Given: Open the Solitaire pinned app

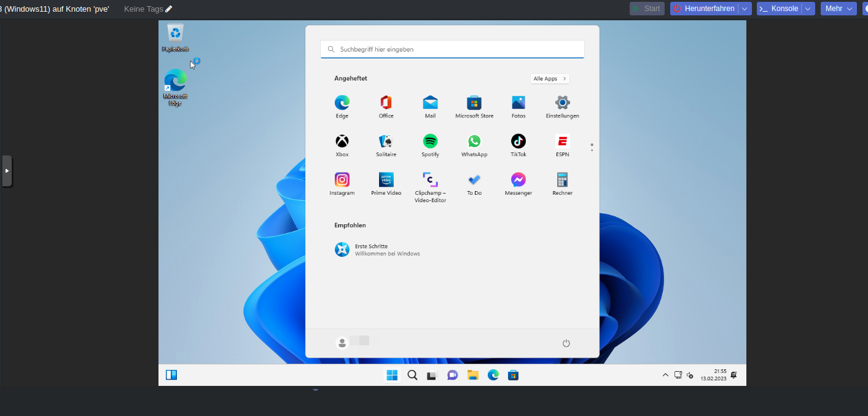Looking at the screenshot, I should [386, 146].
